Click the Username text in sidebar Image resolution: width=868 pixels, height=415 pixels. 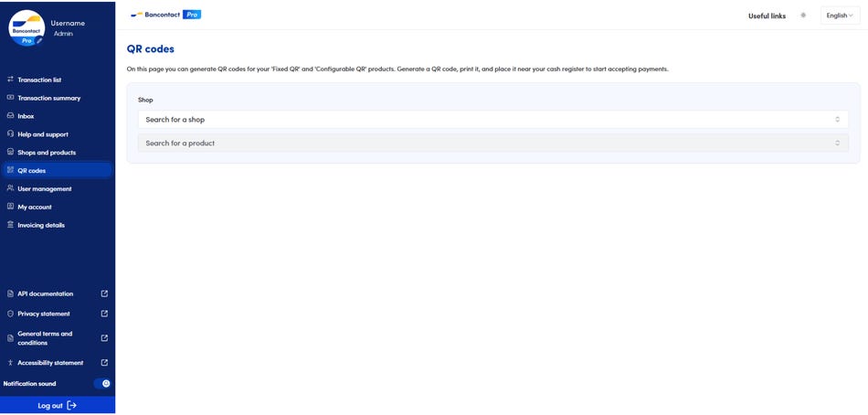[68, 23]
